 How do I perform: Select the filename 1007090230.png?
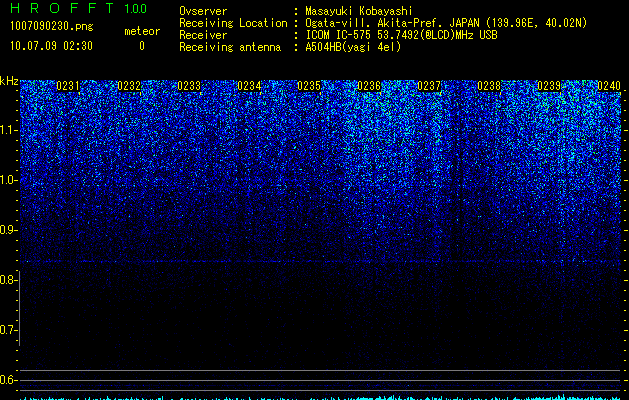(52, 27)
